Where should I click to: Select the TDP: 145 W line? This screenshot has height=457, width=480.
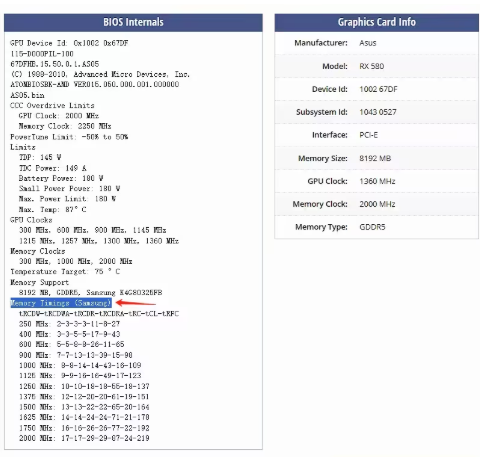40,157
